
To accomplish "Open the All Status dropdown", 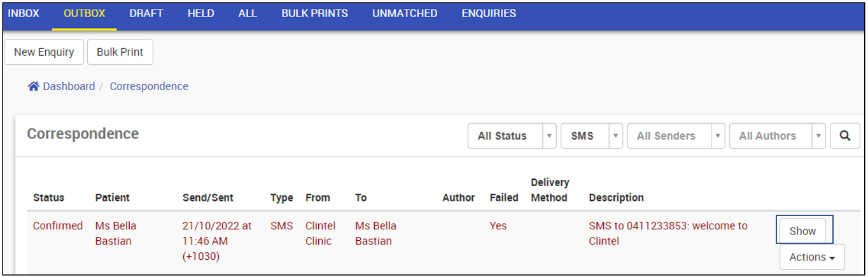I will pos(512,136).
